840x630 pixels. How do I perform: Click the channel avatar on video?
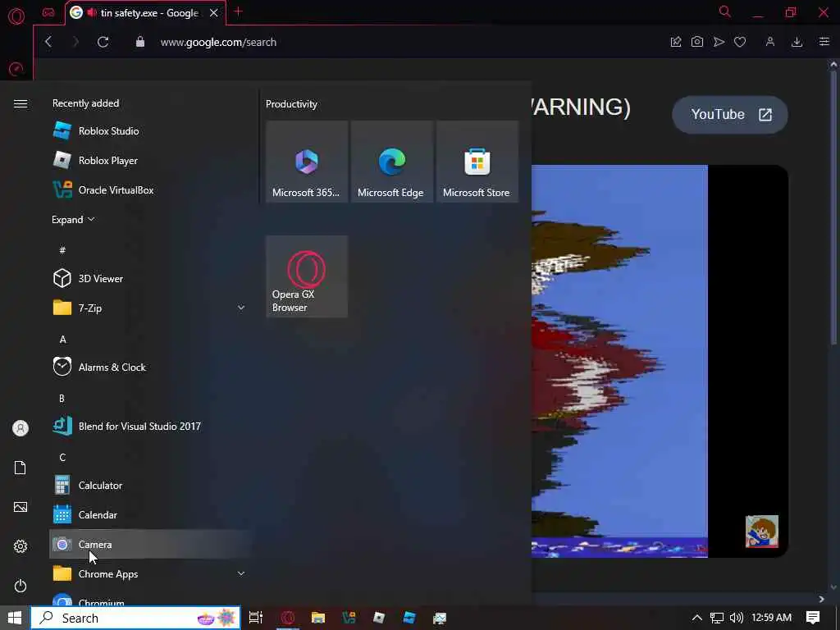762,532
